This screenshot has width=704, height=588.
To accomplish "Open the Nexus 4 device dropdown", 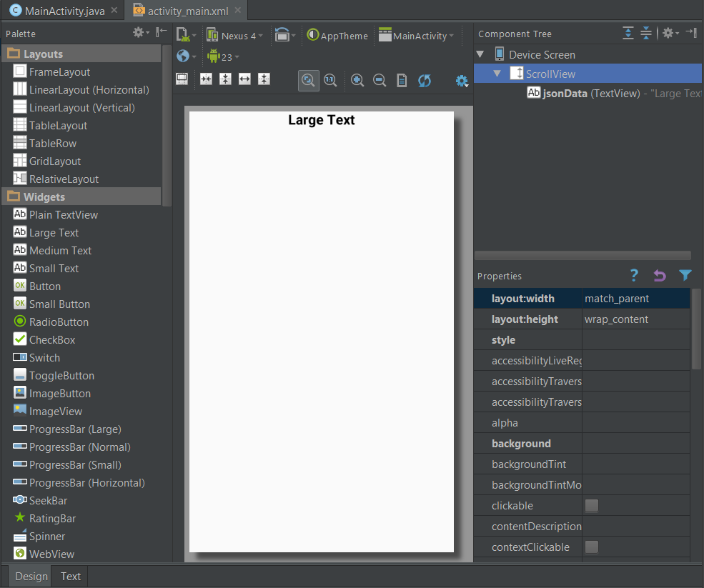I will [236, 34].
